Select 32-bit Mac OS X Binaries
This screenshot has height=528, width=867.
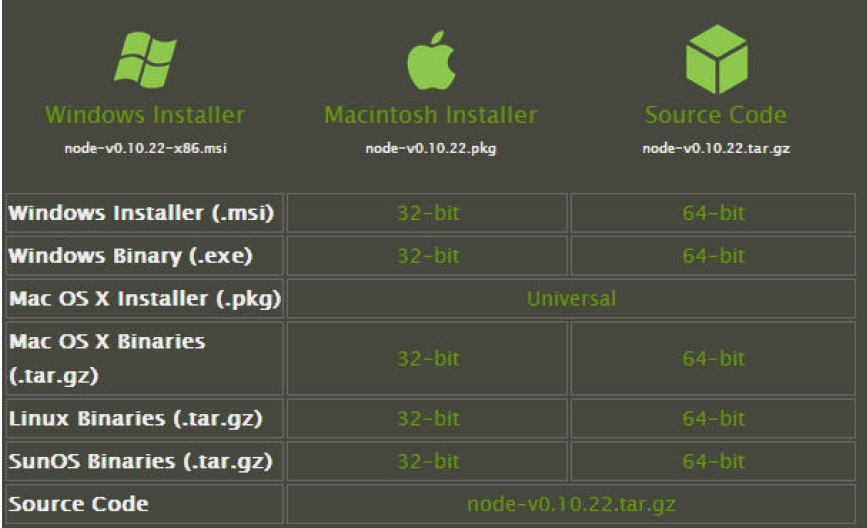coord(429,359)
